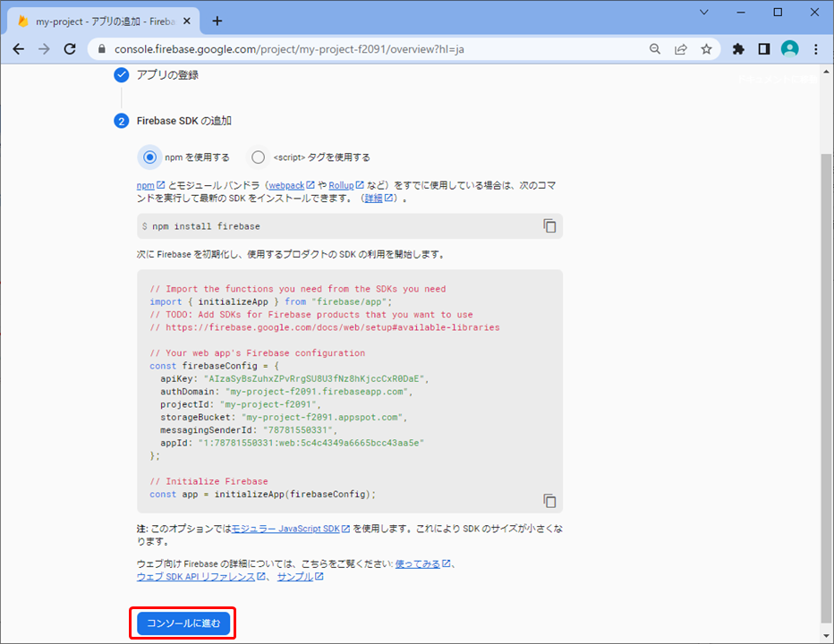
Task: Open tab search chevron in title bar
Action: coord(703,13)
